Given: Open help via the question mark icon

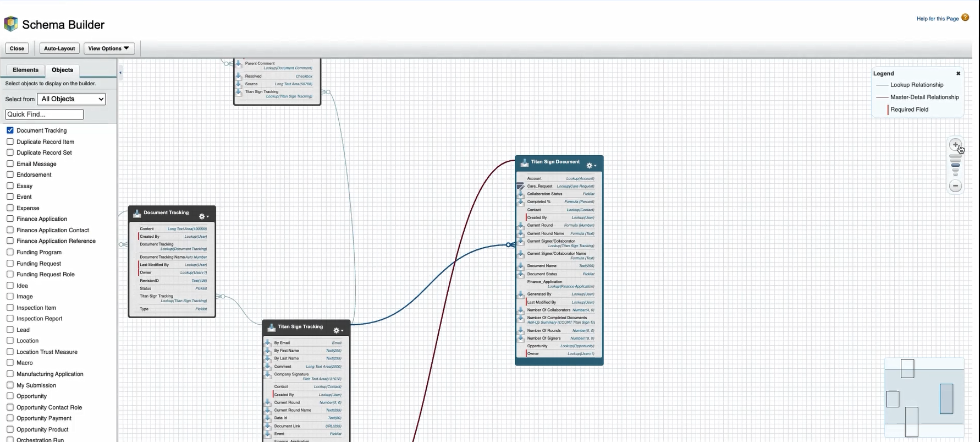Looking at the screenshot, I should tap(965, 18).
